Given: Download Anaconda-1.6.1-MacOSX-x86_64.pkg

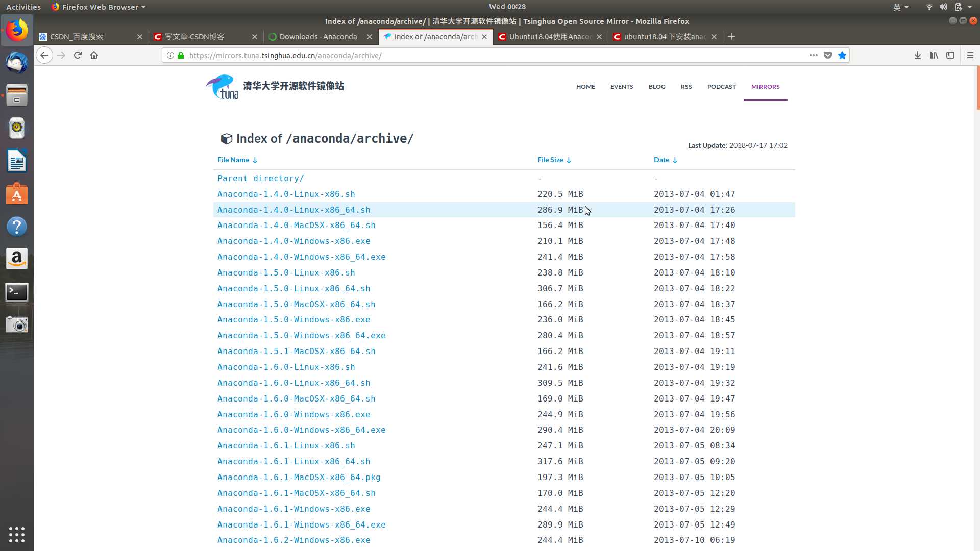Looking at the screenshot, I should coord(299,477).
